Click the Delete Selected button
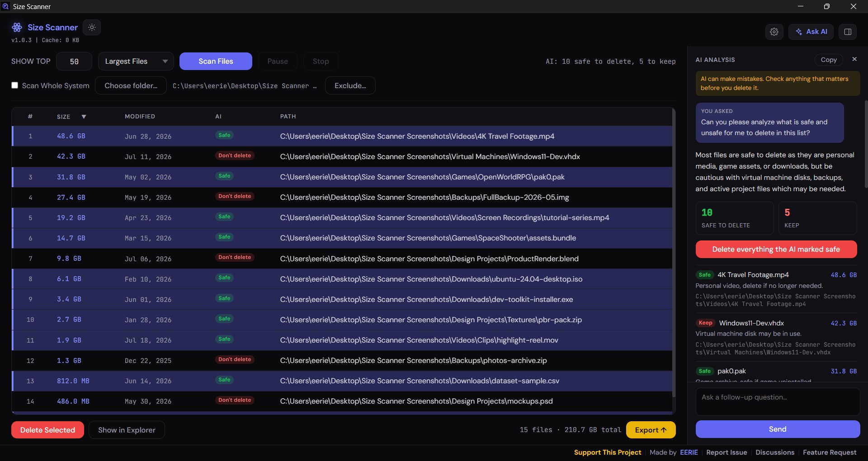 47,430
